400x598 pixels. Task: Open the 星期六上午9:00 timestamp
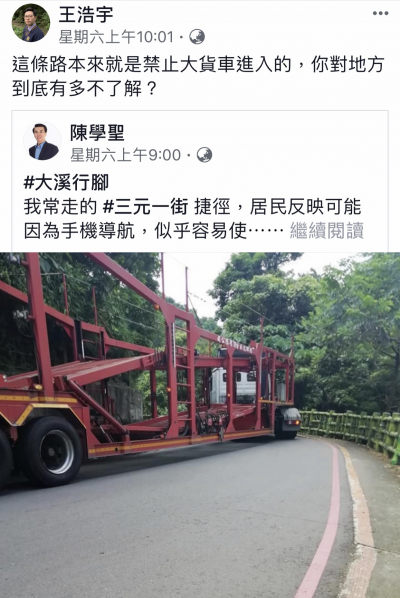125,155
